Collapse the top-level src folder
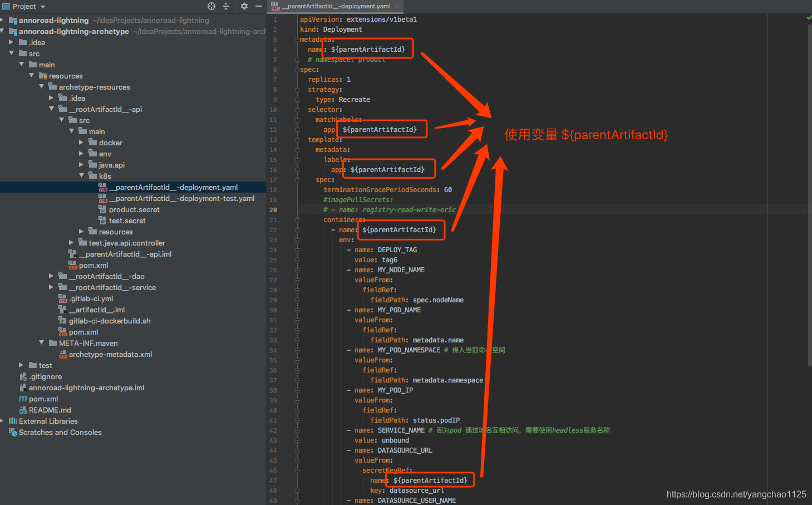Viewport: 812px width, 505px height. (12, 53)
